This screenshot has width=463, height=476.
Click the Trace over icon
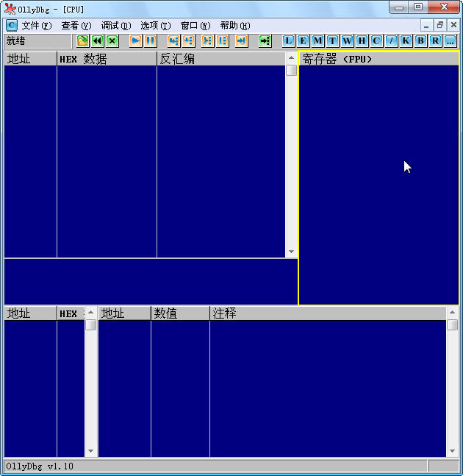pos(223,40)
